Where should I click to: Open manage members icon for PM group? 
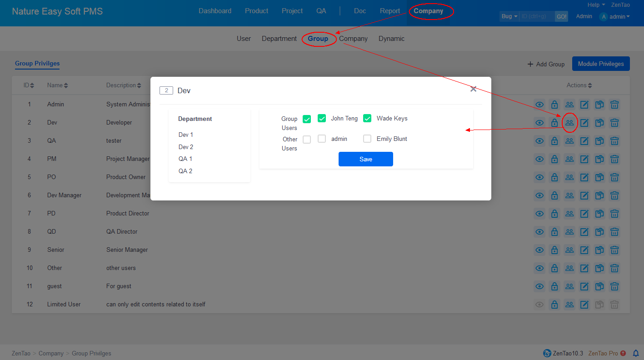[569, 159]
